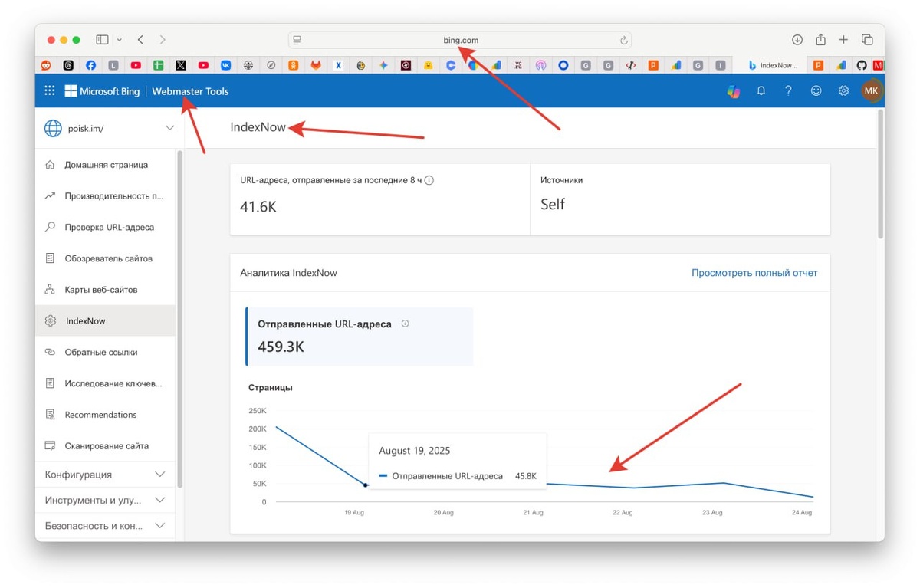920x588 pixels.
Task: Open Обозреватель сайтов in sidebar
Action: click(105, 258)
